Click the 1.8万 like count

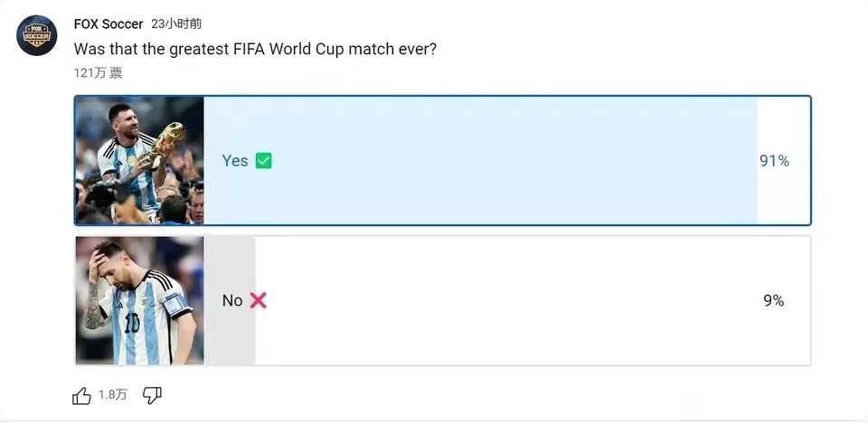113,395
